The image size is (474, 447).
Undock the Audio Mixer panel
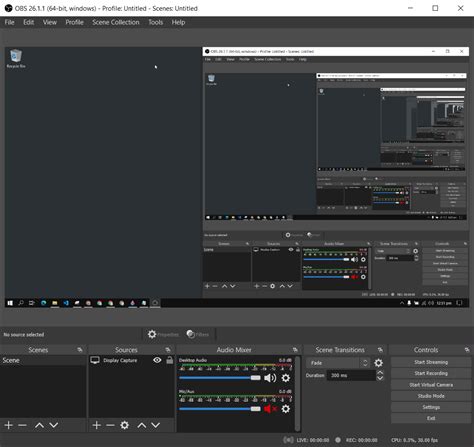(295, 350)
